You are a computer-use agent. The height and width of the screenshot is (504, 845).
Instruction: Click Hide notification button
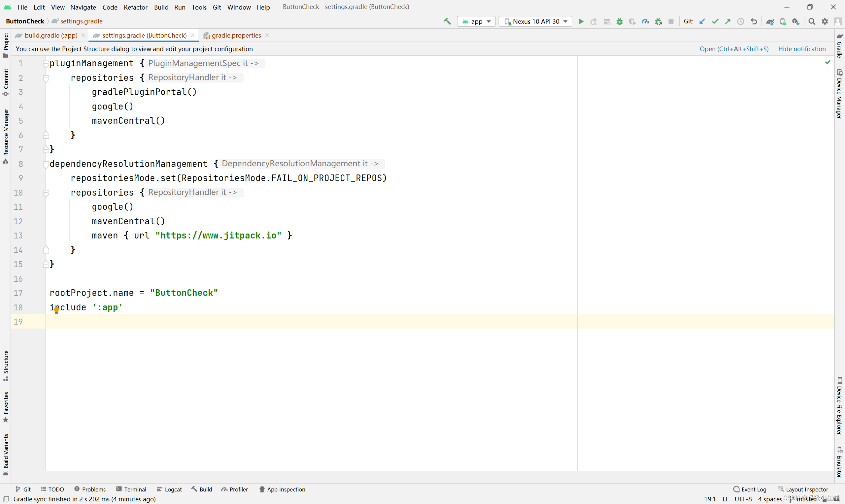pos(802,48)
